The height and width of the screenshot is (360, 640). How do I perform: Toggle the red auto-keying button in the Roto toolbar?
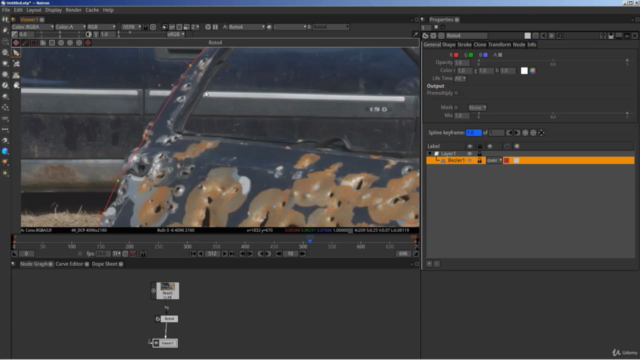(x=16, y=42)
